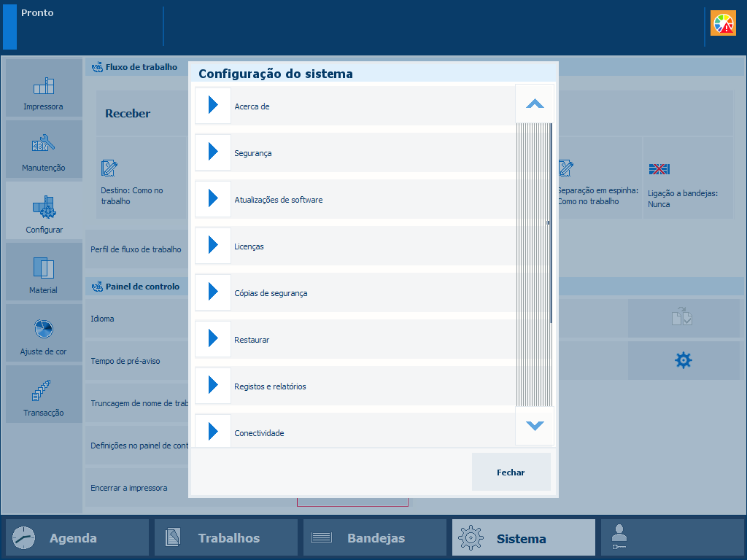The width and height of the screenshot is (747, 560).
Task: Click the Separação em espinha edit icon
Action: tap(566, 168)
